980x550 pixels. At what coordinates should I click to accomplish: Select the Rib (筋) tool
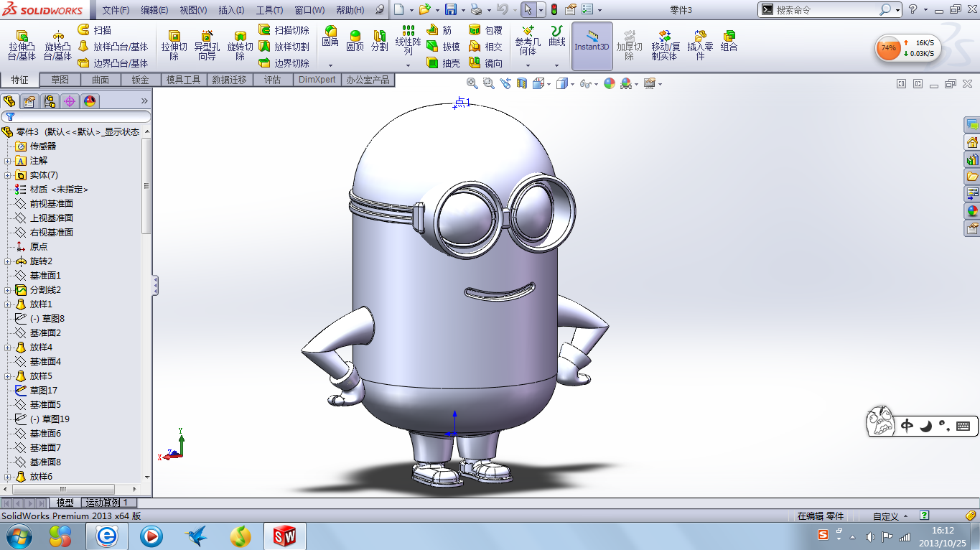(439, 30)
